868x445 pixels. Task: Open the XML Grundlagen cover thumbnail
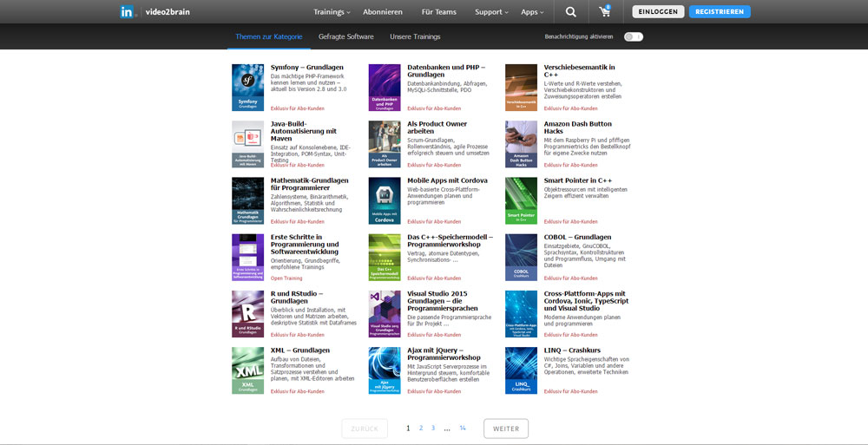point(247,370)
